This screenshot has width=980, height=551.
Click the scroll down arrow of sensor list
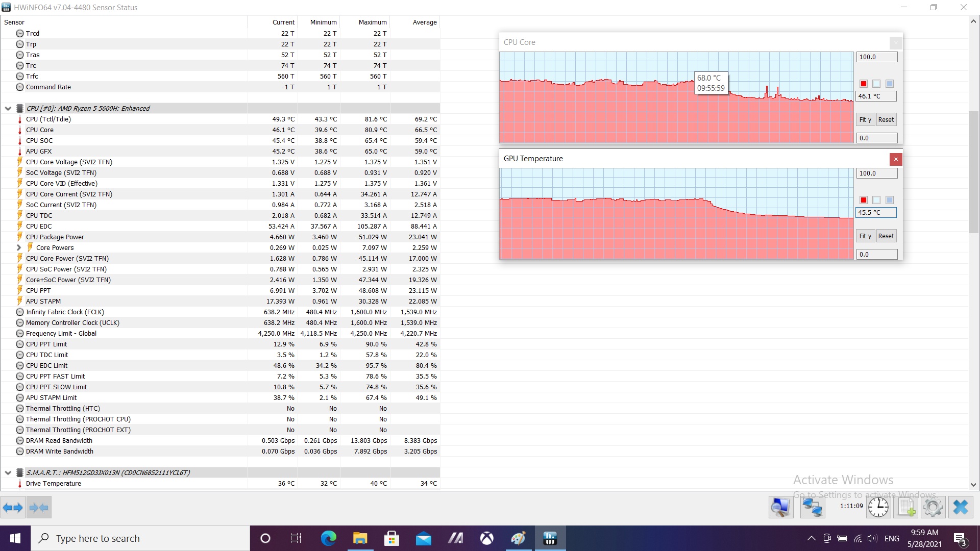click(x=973, y=485)
